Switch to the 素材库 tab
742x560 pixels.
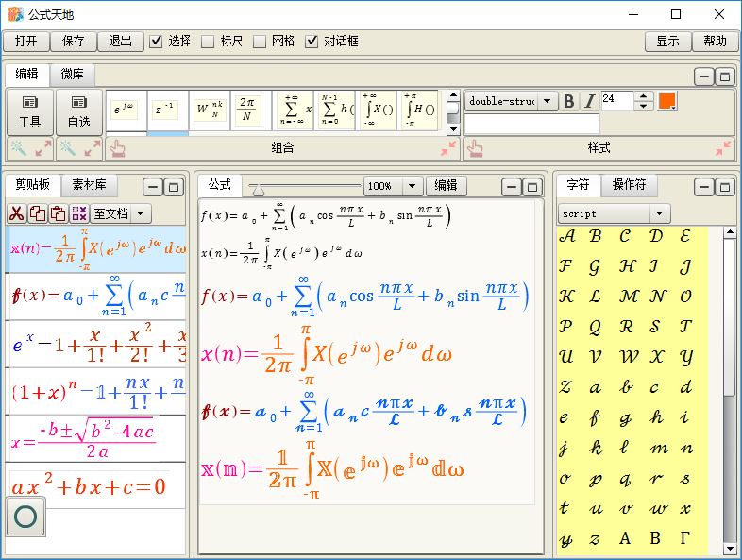pos(89,184)
